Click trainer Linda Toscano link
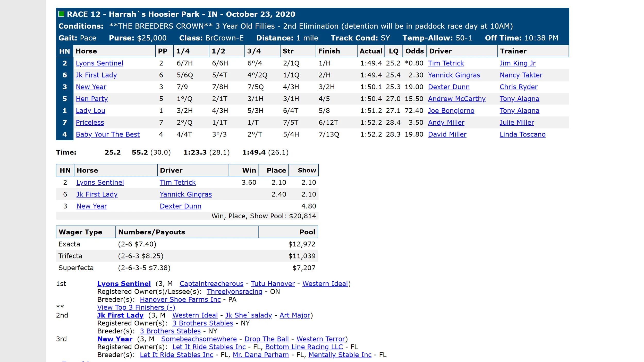The height and width of the screenshot is (362, 644). [x=522, y=134]
